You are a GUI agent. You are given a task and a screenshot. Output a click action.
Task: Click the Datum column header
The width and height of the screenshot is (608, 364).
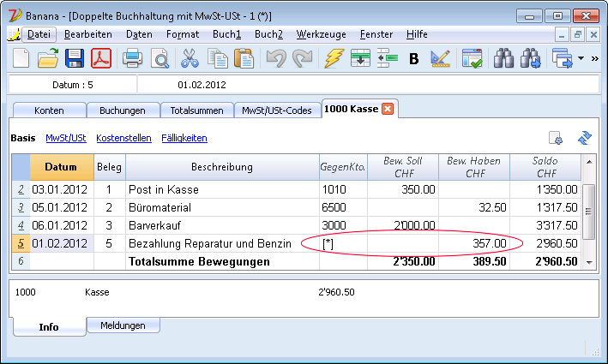(62, 167)
